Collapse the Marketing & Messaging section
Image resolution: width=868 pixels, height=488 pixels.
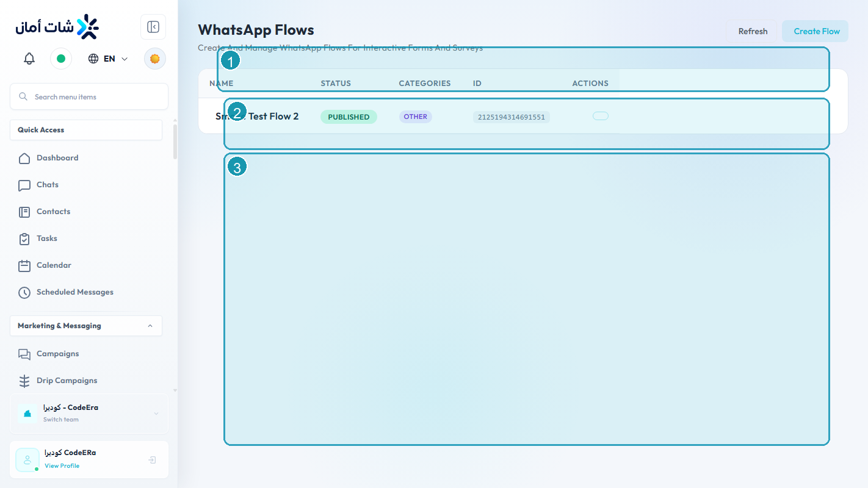point(86,326)
